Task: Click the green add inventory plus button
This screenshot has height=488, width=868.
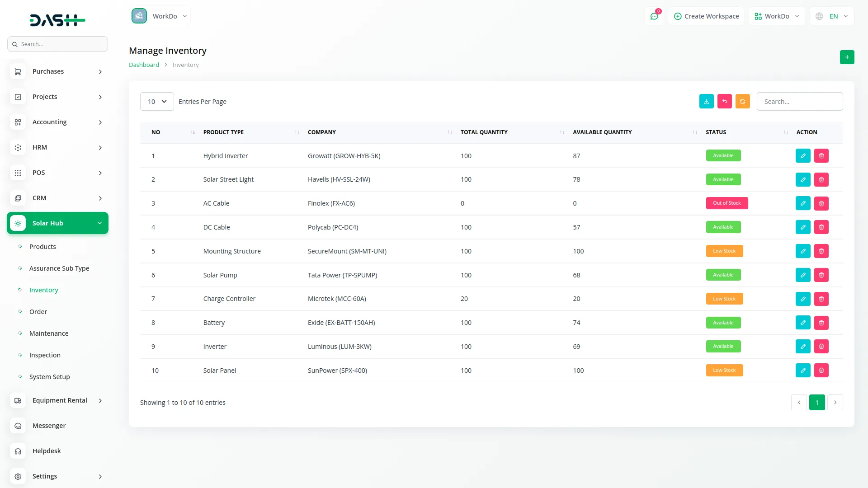Action: (847, 57)
